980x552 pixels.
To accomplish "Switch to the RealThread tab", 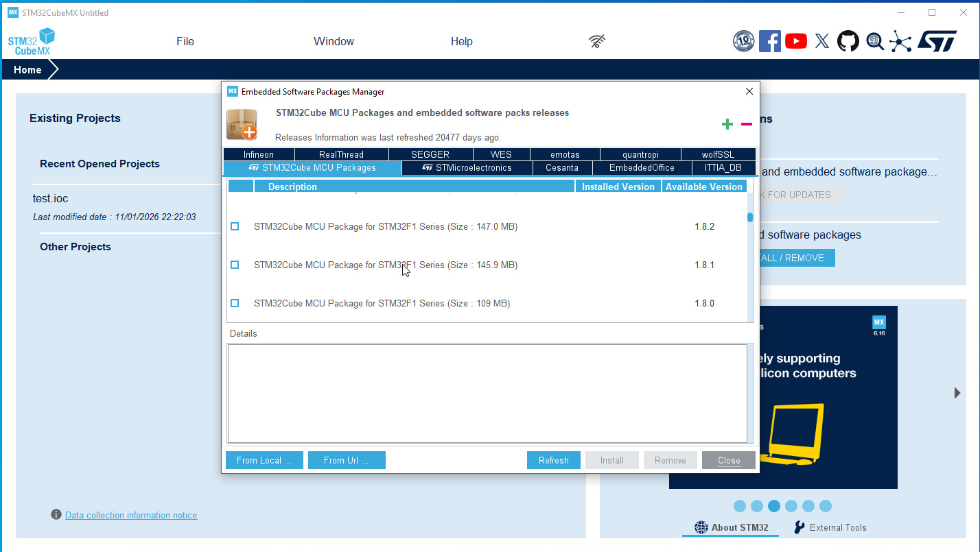I will (341, 154).
